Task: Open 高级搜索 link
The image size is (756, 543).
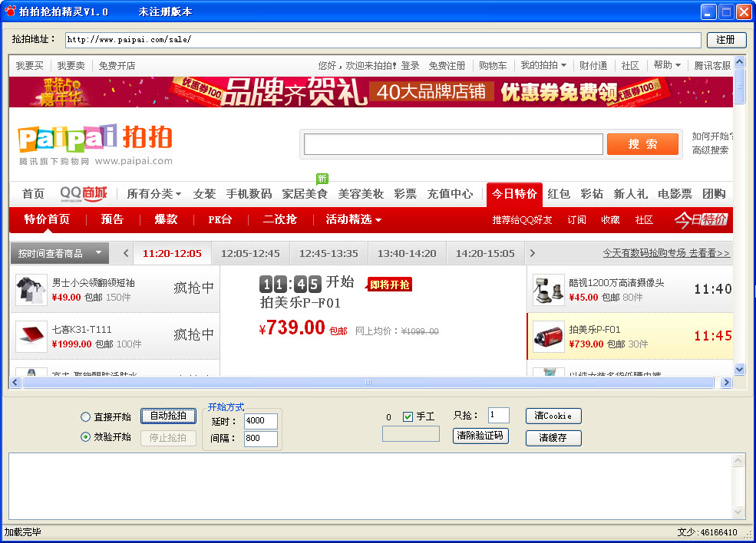Action: (710, 150)
